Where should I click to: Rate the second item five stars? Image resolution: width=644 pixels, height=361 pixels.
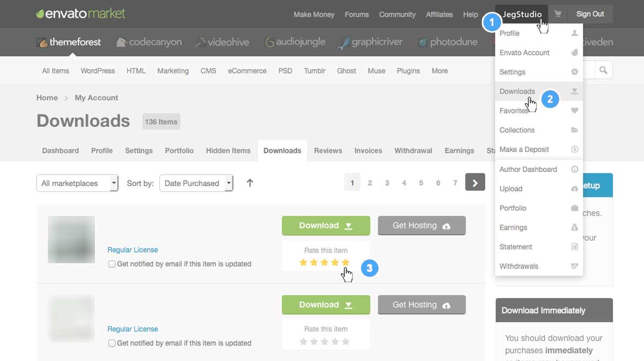[x=346, y=342]
